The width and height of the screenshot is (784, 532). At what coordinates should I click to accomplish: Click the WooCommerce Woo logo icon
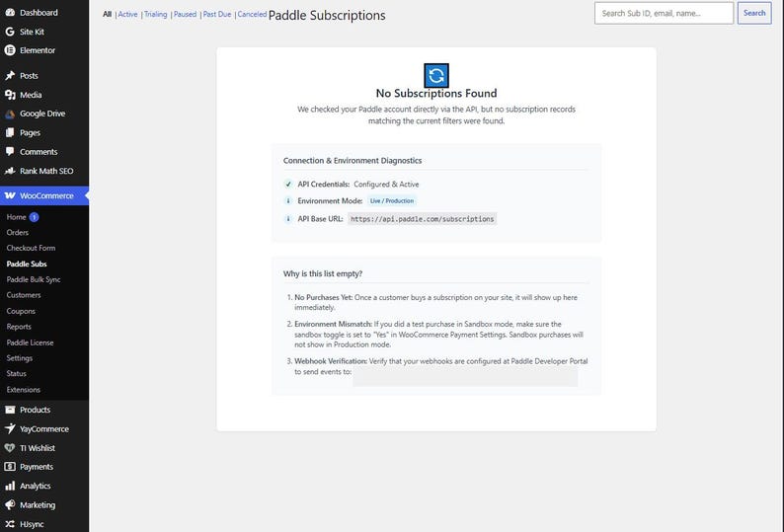coord(10,195)
